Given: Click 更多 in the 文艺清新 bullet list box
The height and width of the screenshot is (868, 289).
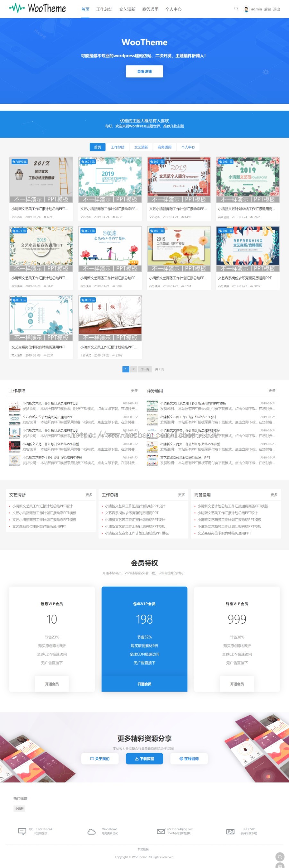Looking at the screenshot, I should pos(89,495).
